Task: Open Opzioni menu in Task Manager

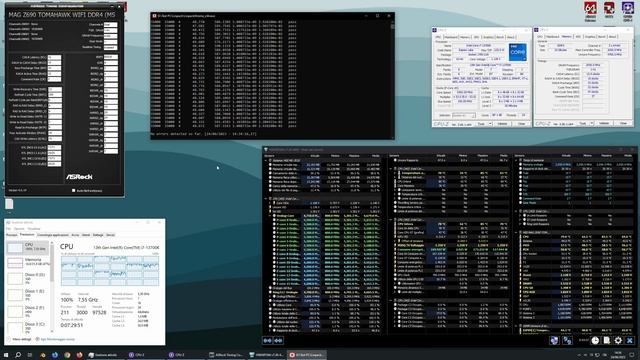Action: [x=19, y=229]
